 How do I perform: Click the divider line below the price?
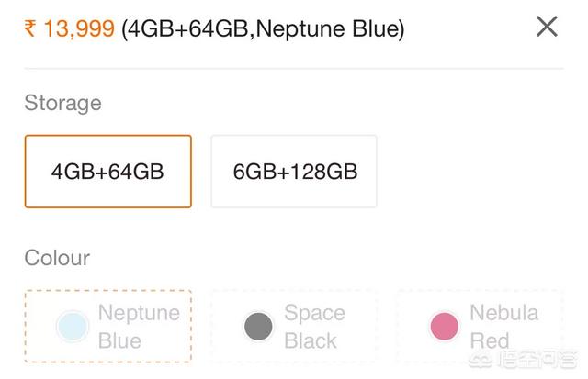(x=294, y=68)
